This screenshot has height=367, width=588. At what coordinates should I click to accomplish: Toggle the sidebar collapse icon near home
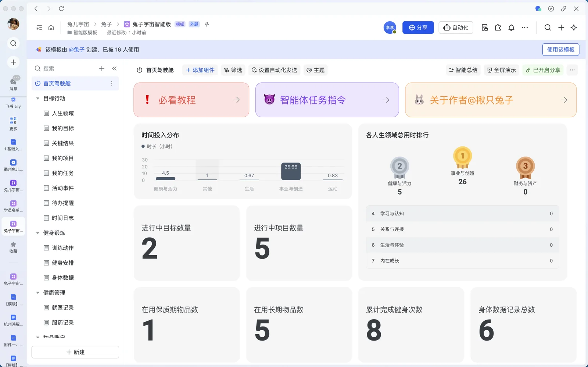tap(39, 28)
